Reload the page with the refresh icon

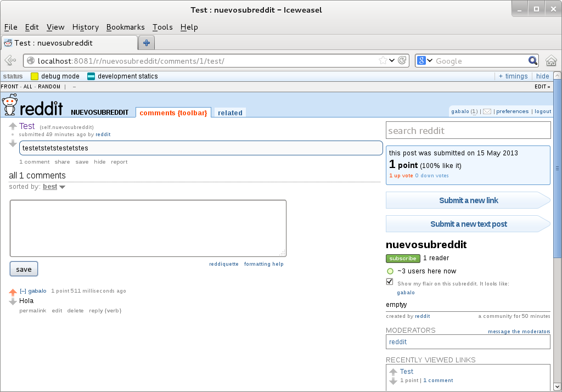pyautogui.click(x=402, y=60)
